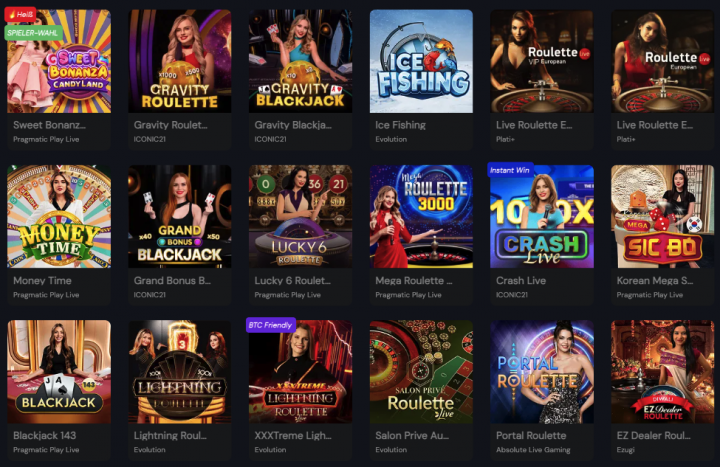
Task: Launch the Portal Roulette game tile
Action: pyautogui.click(x=542, y=371)
